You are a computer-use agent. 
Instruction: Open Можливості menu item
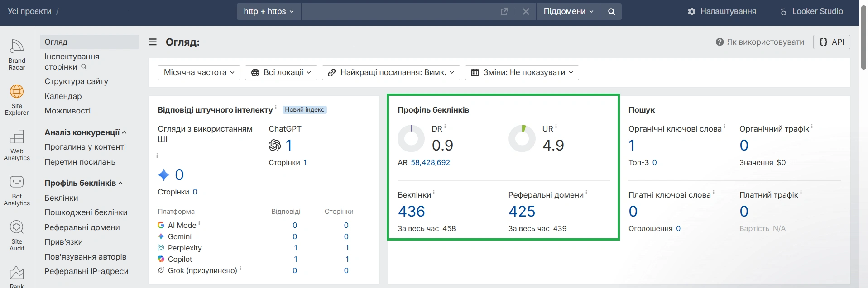(67, 111)
